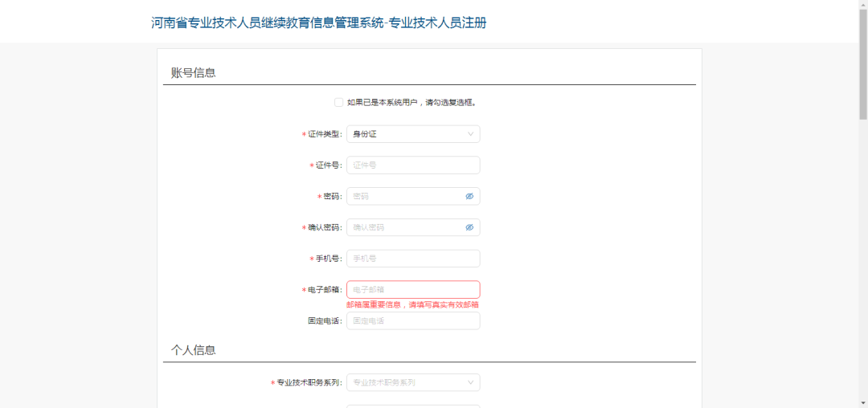Click the 证件号 input field
The image size is (868, 408).
(412, 165)
